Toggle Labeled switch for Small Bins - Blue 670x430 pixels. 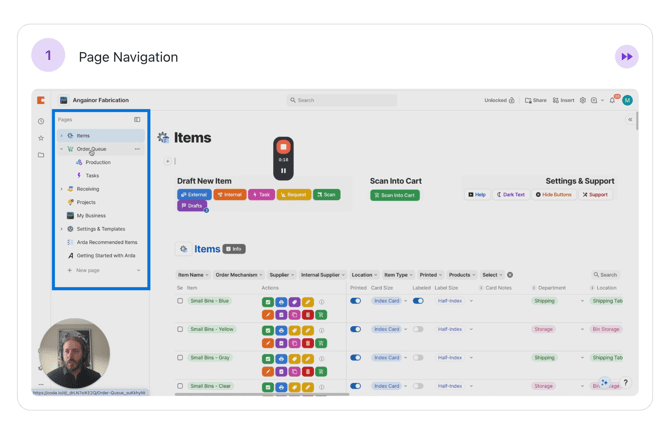point(418,301)
